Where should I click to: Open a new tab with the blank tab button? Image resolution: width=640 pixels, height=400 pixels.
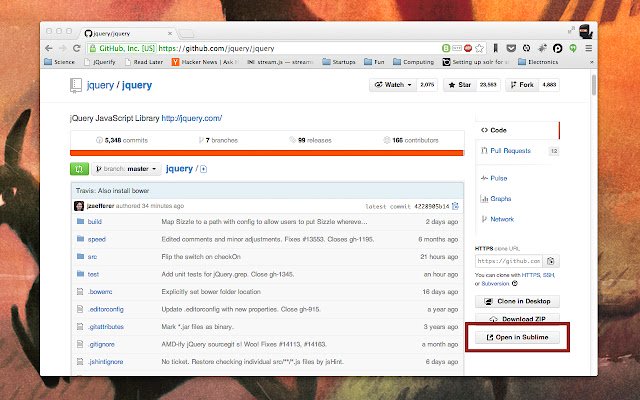click(x=186, y=34)
